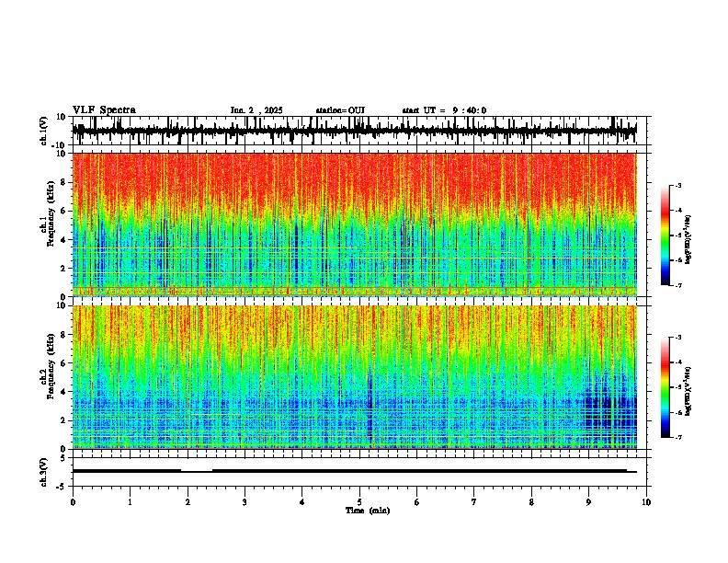Click the ch.2 color bar log(PSD) label
The height and width of the screenshot is (563, 728).
[688, 391]
